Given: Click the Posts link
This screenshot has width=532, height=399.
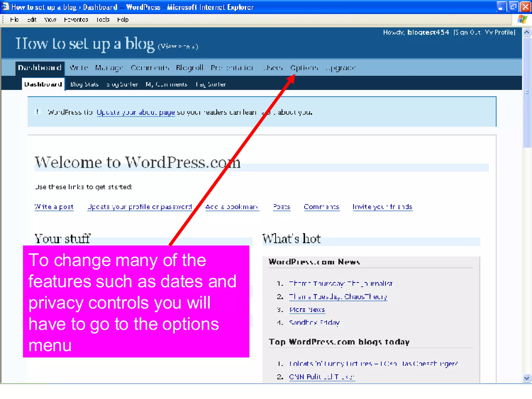Looking at the screenshot, I should pyautogui.click(x=282, y=207).
